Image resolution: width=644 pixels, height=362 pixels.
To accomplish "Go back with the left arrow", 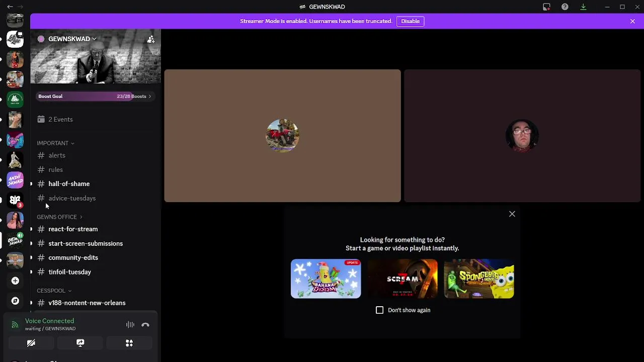I will click(x=10, y=7).
